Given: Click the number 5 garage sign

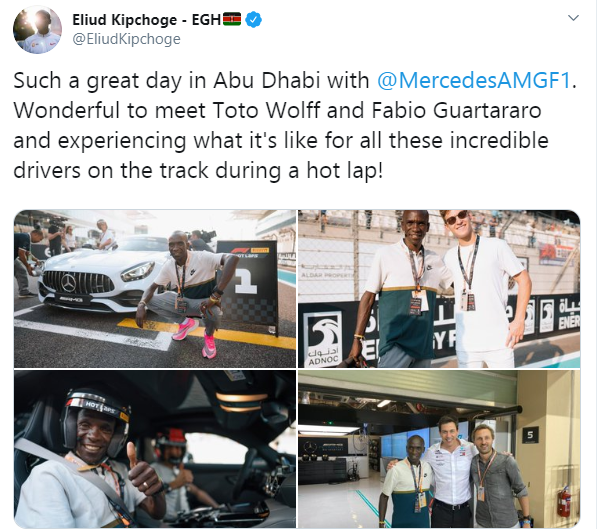Looking at the screenshot, I should (530, 435).
